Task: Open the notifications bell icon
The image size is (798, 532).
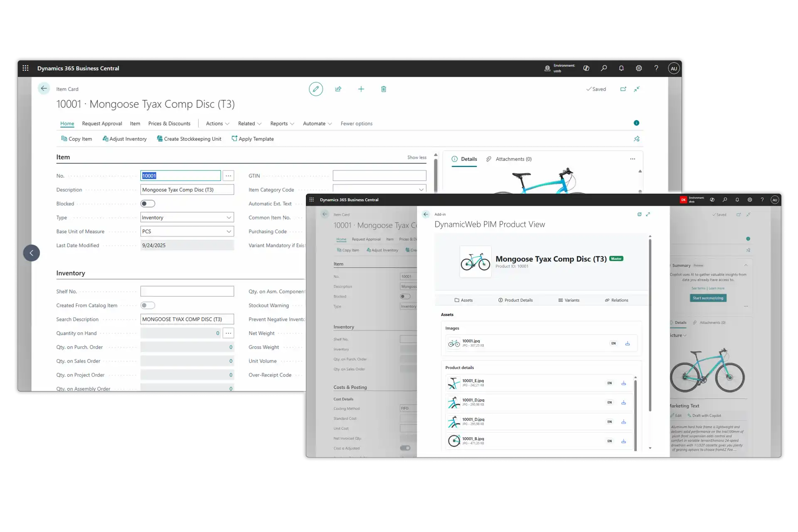Action: 621,68
